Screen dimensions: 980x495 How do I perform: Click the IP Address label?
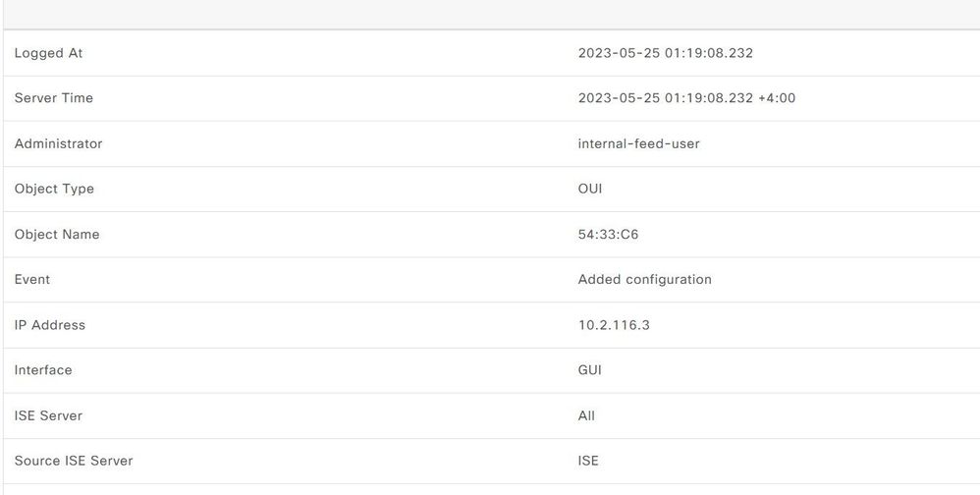tap(49, 325)
